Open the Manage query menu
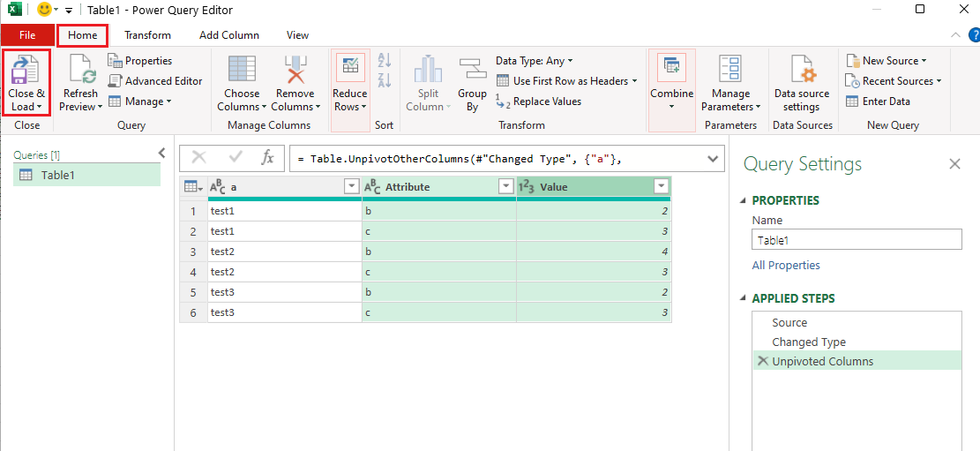 tap(139, 101)
